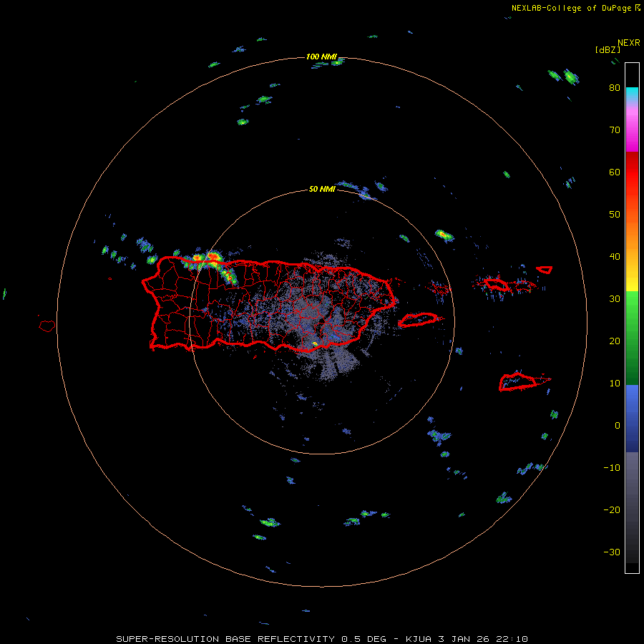Viewport: 644px width, 644px height.
Task: Click the 10 dBZ scale value
Action: click(615, 384)
